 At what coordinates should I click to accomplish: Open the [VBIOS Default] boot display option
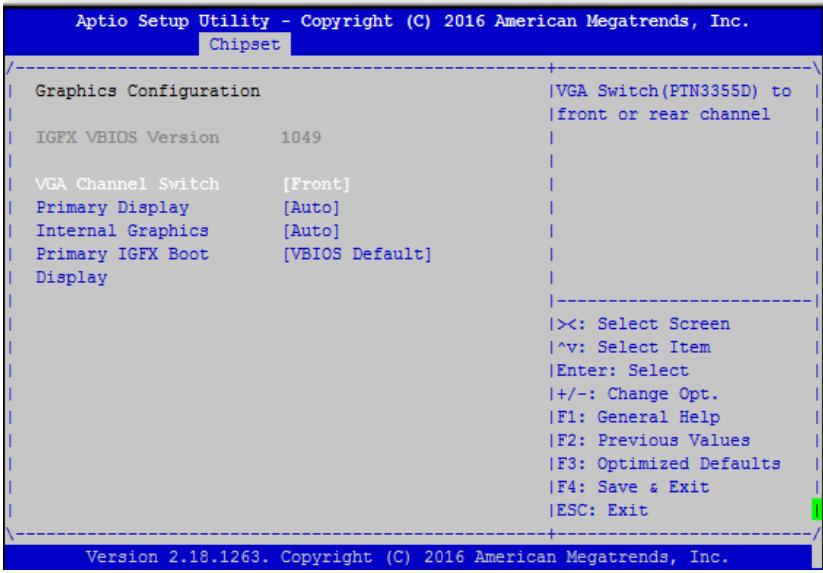click(357, 254)
